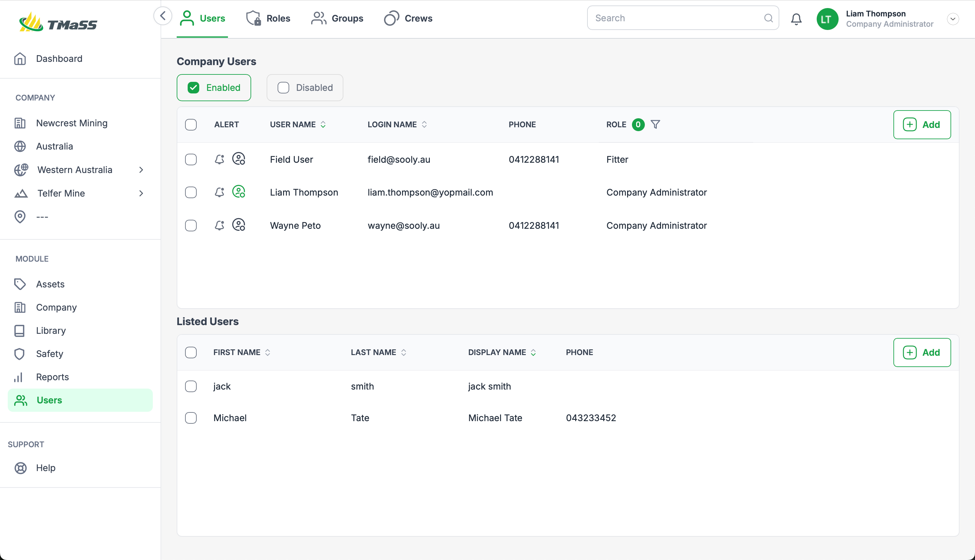975x560 pixels.
Task: Click the green user status icon for Liam Thompson
Action: pyautogui.click(x=239, y=192)
